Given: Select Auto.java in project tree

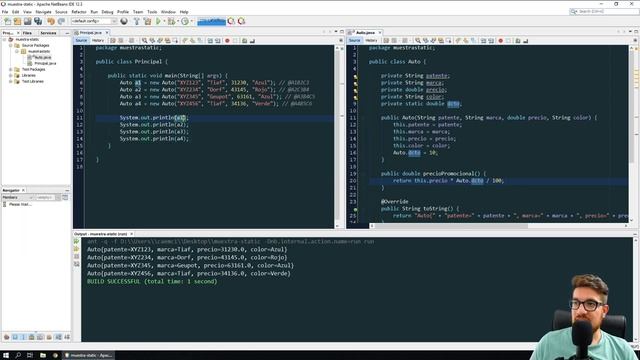Looking at the screenshot, I should [42, 58].
